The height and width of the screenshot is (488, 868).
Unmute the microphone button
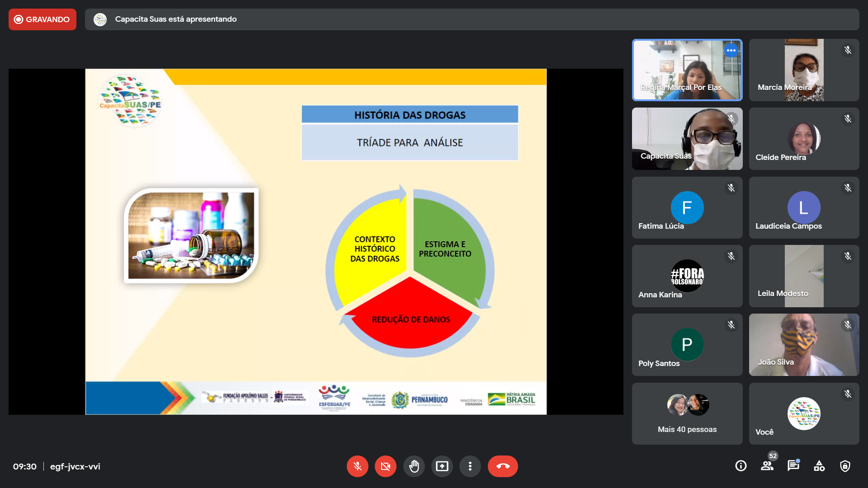357,466
